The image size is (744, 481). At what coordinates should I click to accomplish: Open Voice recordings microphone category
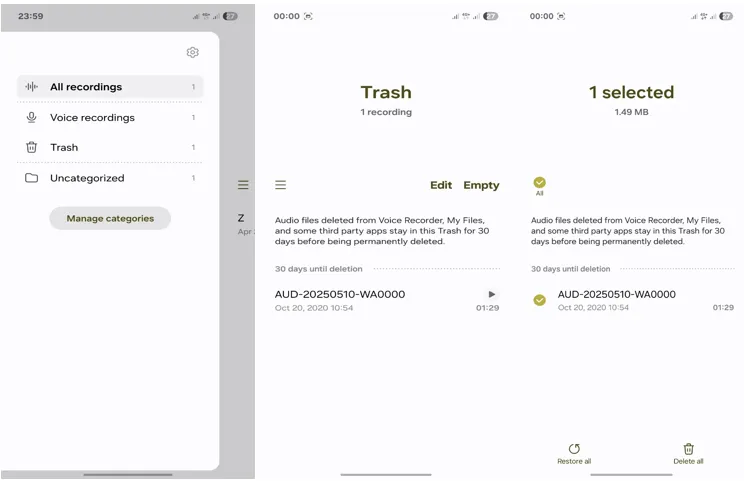[110, 117]
